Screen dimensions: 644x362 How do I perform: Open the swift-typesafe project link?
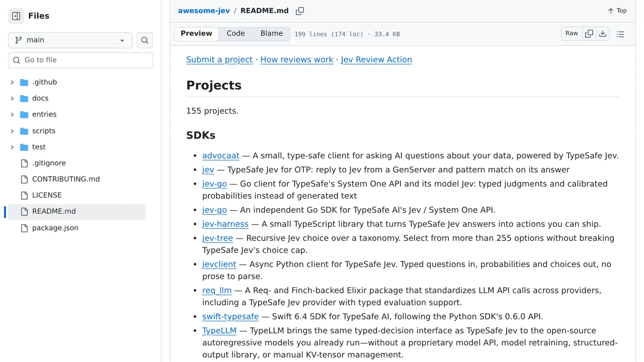click(x=230, y=317)
